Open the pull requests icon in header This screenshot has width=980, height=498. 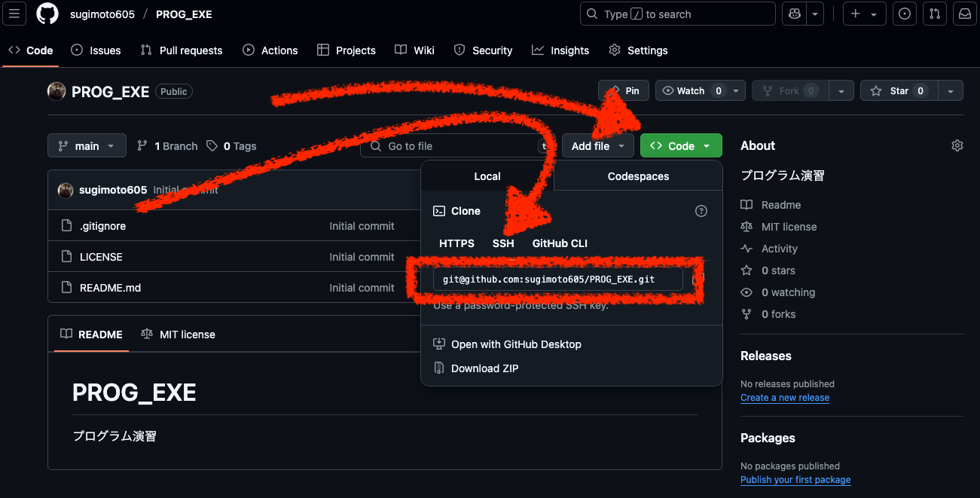935,14
